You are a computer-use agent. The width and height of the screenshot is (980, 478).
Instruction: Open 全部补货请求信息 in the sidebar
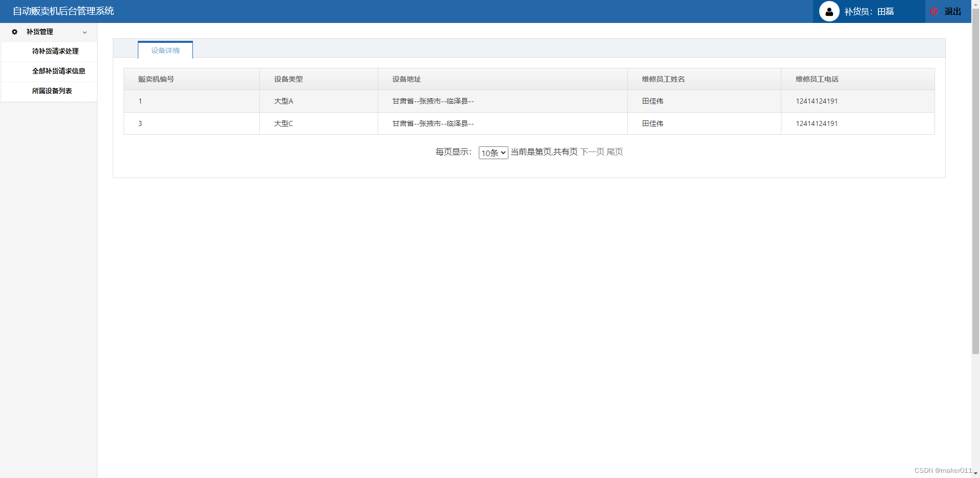[x=59, y=71]
